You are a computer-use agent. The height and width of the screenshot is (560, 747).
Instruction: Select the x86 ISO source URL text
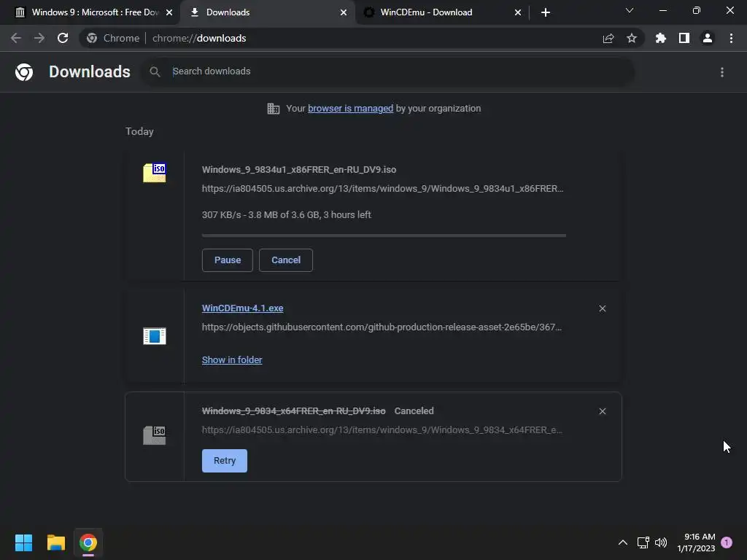click(382, 189)
